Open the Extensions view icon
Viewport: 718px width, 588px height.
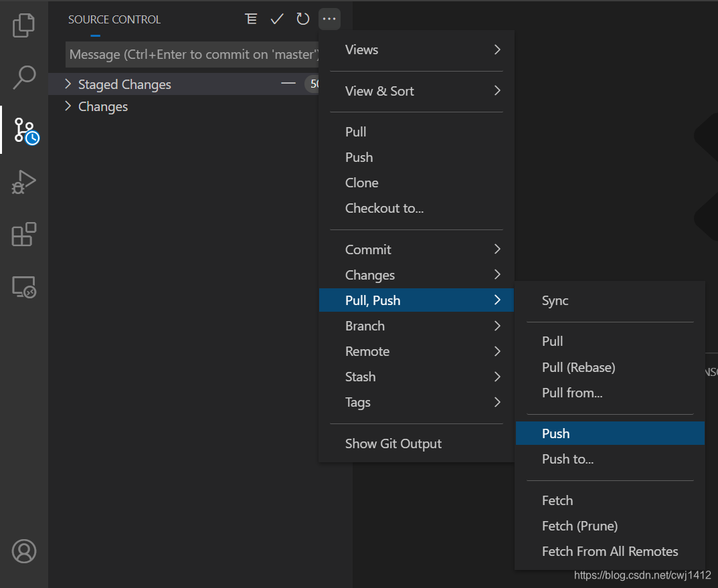(24, 234)
